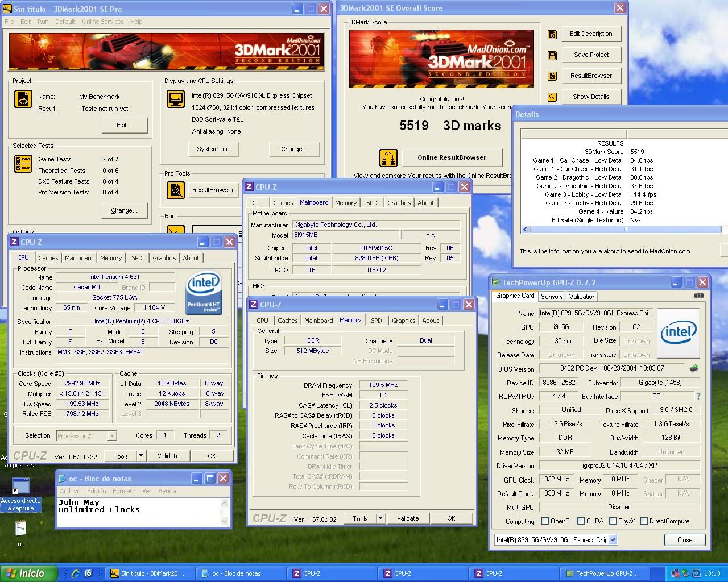Select the oc text file desktop icon

(20, 533)
